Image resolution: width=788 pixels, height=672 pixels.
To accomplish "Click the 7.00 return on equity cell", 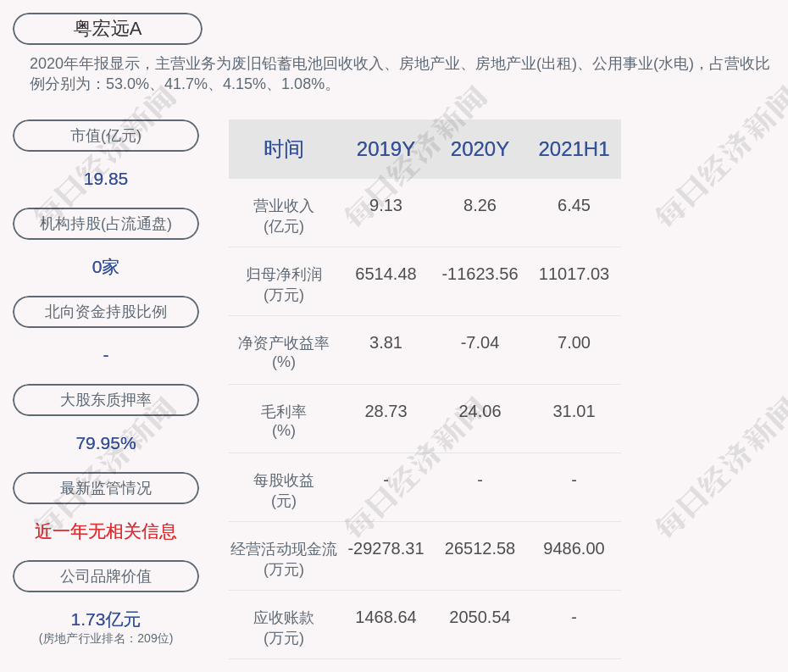I will tap(574, 343).
